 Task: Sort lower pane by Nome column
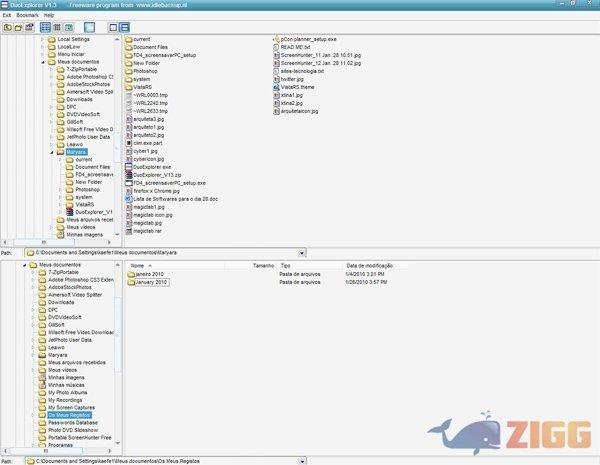coord(138,265)
